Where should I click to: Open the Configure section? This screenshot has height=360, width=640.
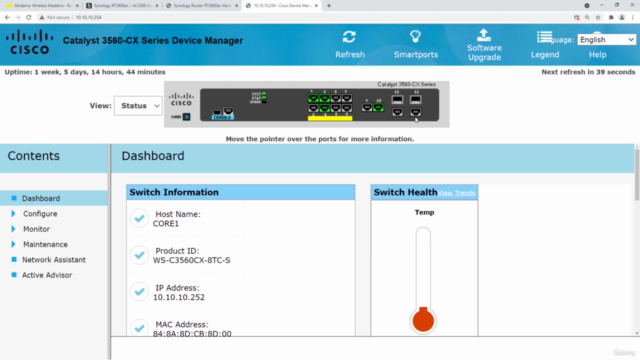tap(40, 213)
